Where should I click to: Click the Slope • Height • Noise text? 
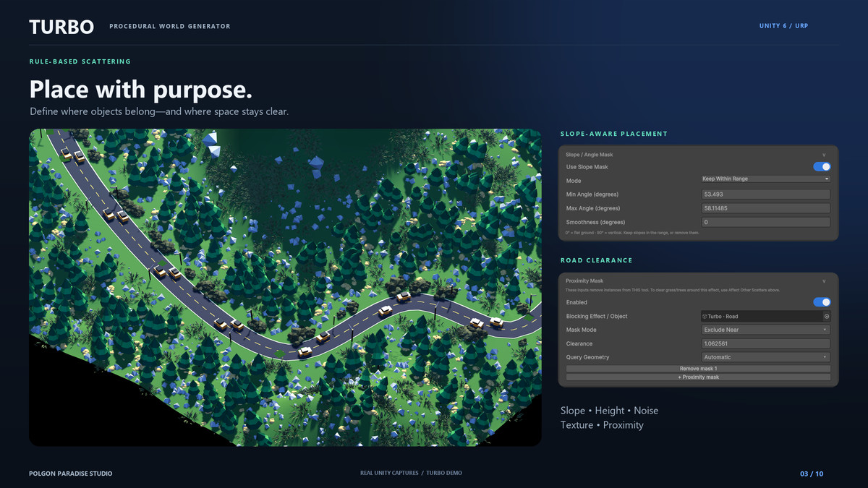[609, 411]
